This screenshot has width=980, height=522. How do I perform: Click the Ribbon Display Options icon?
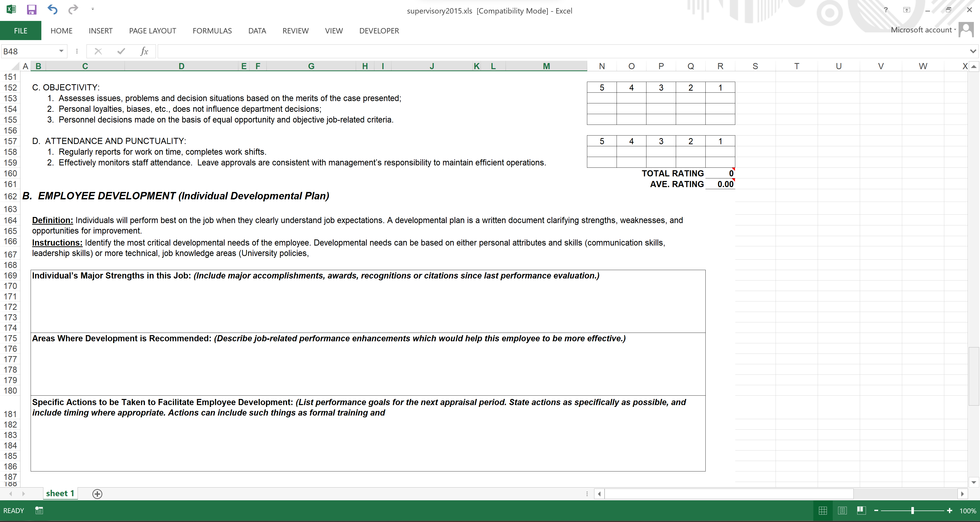click(x=906, y=10)
